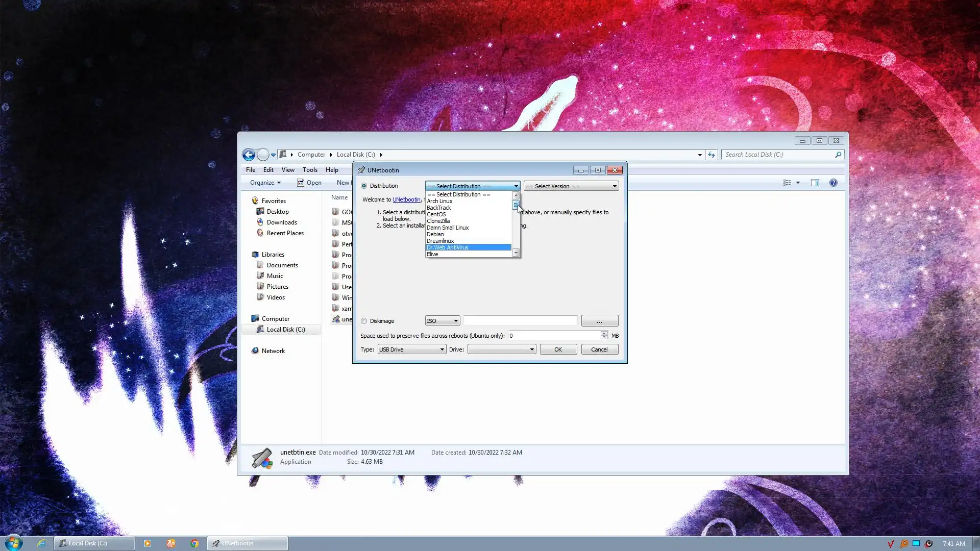980x551 pixels.
Task: Click the distribution list scrollbar down arrow
Action: coord(516,253)
